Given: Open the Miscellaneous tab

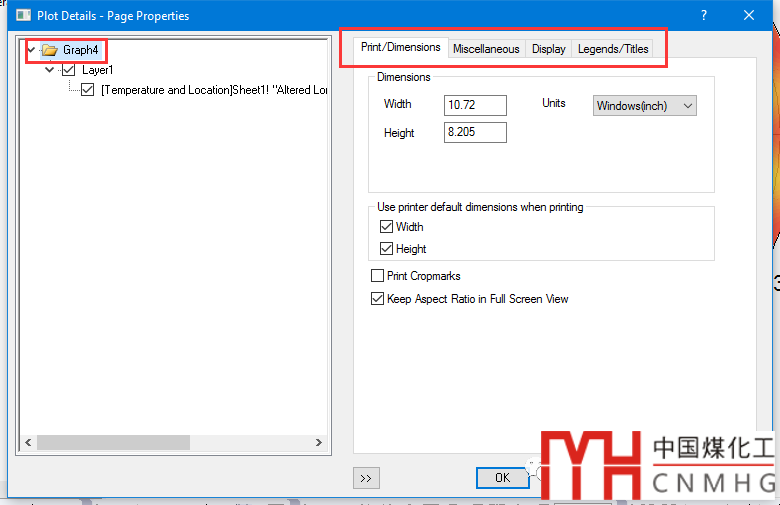Looking at the screenshot, I should pos(486,49).
